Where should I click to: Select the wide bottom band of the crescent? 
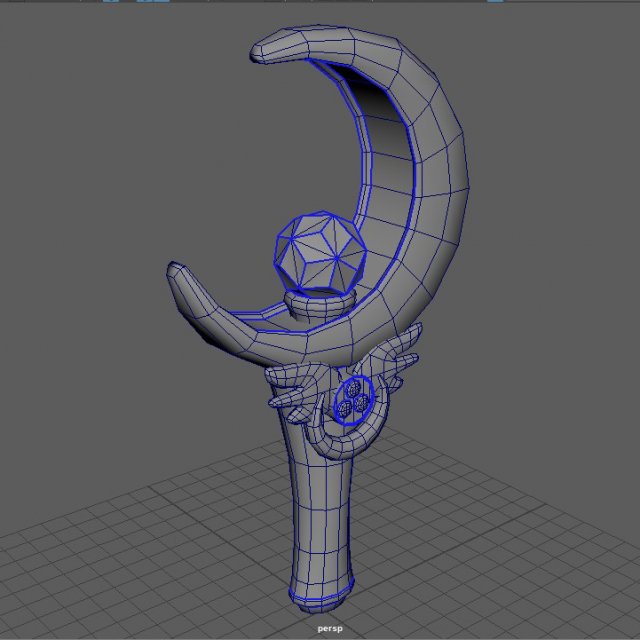pyautogui.click(x=330, y=340)
